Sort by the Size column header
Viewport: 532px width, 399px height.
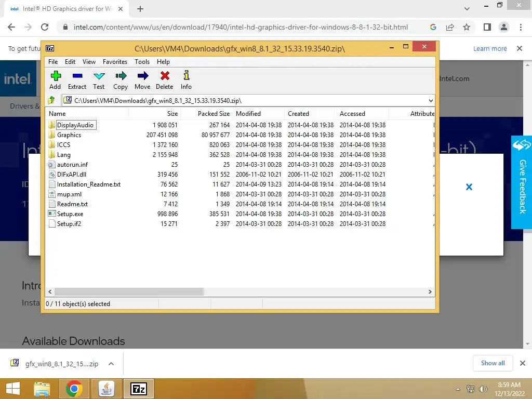154,114
